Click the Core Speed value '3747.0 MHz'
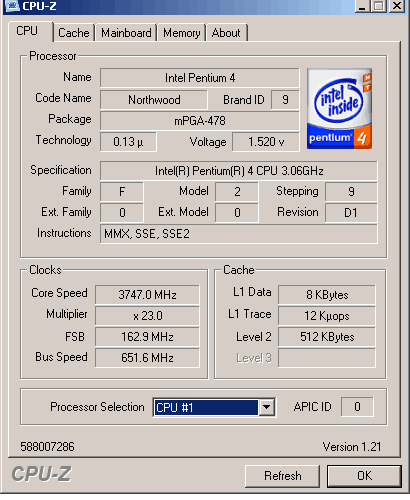The image size is (410, 500). coord(147,295)
